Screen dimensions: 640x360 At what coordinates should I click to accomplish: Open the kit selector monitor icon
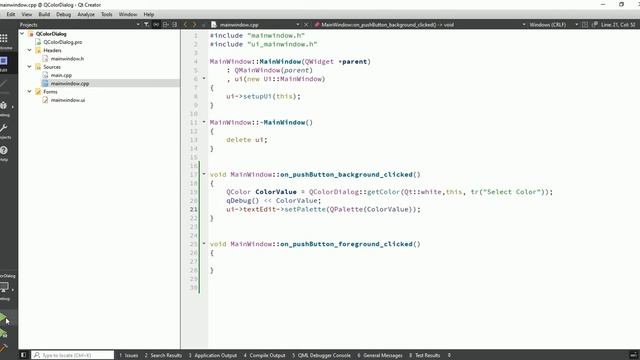pyautogui.click(x=4, y=287)
